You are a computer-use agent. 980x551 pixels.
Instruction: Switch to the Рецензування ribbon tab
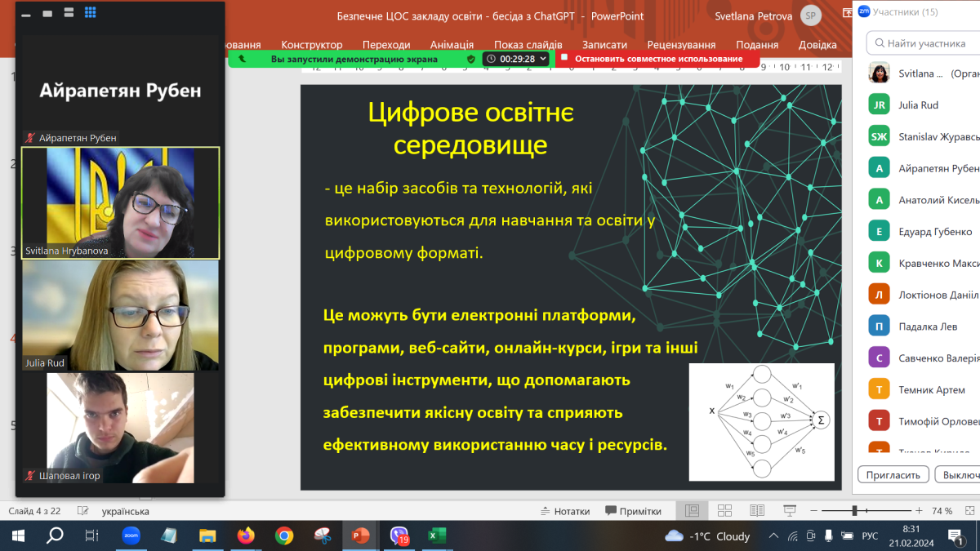[x=681, y=45]
